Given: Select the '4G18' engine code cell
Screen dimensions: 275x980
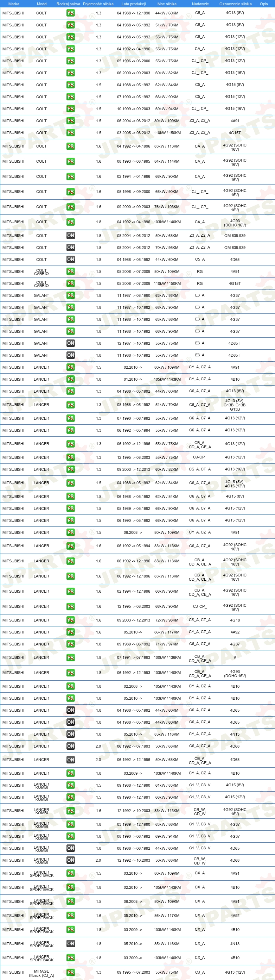Looking at the screenshot, I should tap(235, 620).
